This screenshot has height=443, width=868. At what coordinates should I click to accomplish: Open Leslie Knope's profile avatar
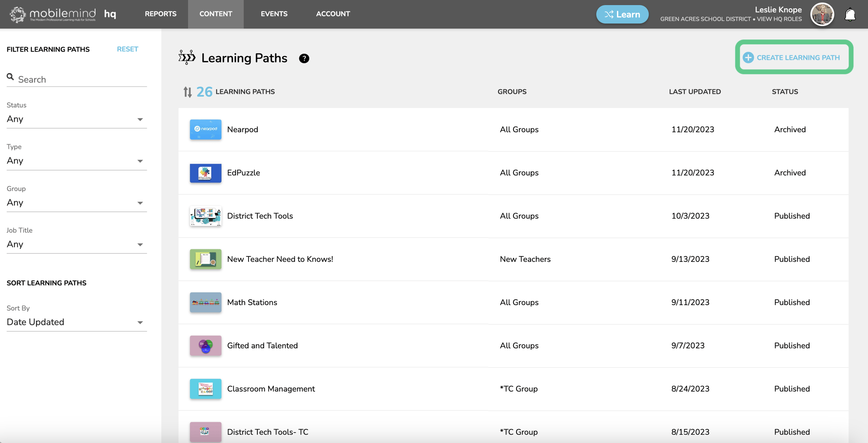(822, 14)
